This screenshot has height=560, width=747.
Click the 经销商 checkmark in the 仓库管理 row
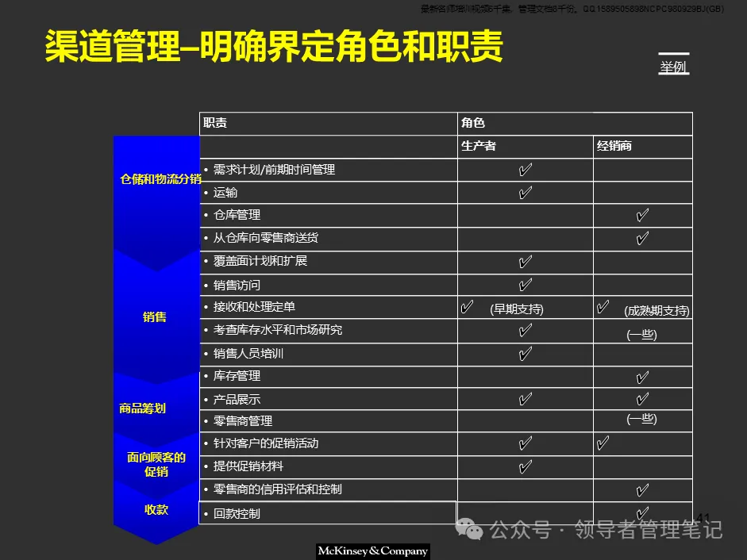[x=642, y=215]
